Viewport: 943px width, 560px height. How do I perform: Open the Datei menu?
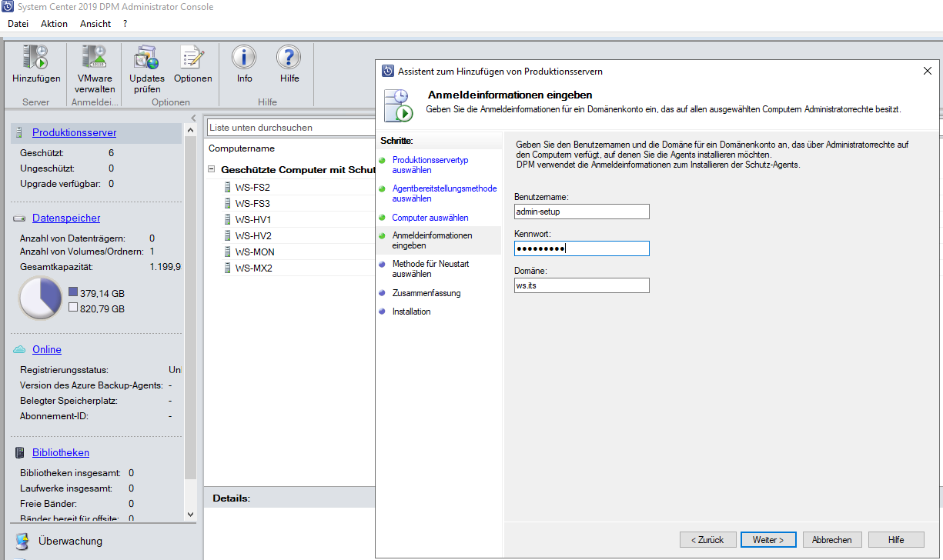pyautogui.click(x=18, y=24)
